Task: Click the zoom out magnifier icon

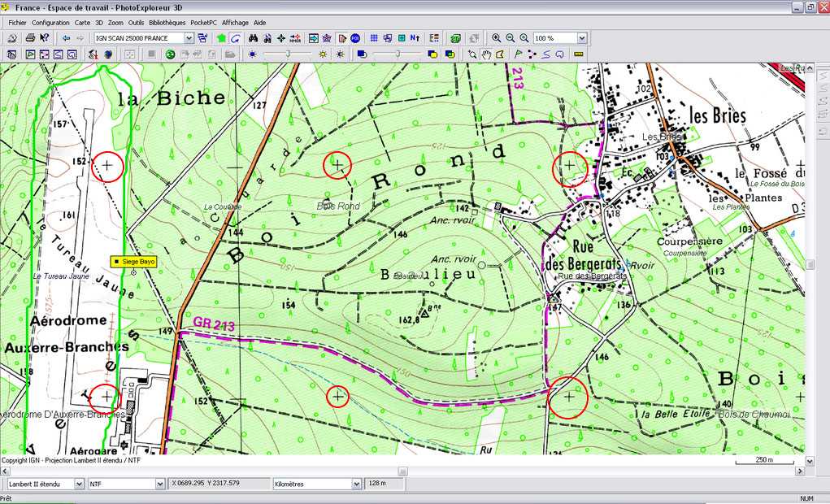Action: (x=511, y=38)
